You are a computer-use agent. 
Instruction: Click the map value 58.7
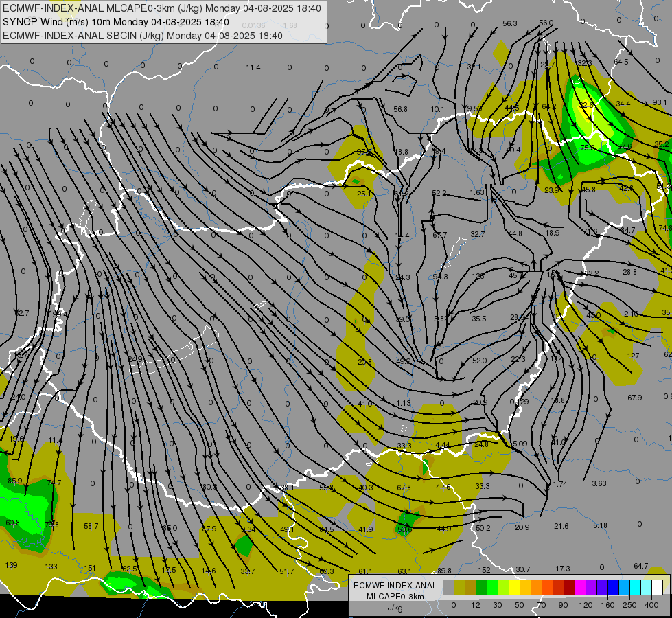(x=91, y=526)
